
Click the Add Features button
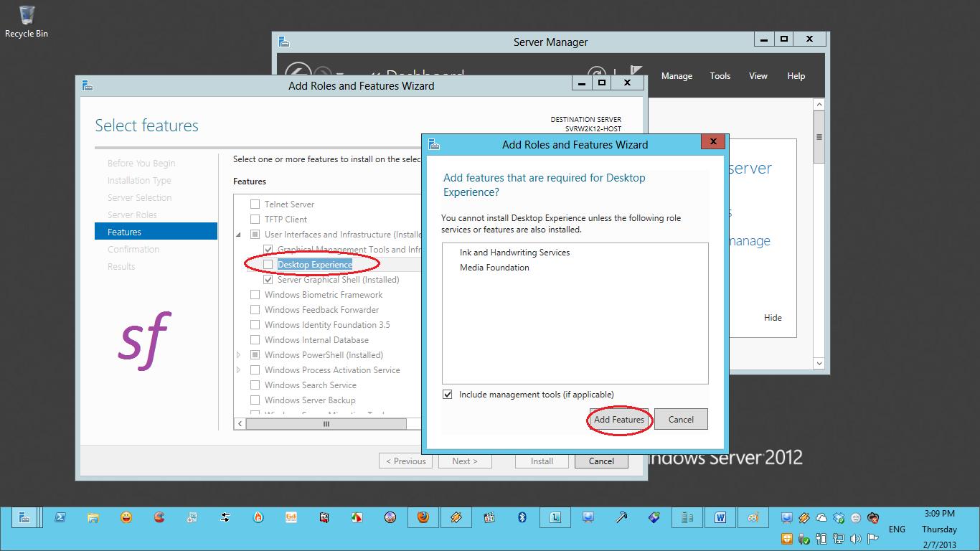point(619,420)
